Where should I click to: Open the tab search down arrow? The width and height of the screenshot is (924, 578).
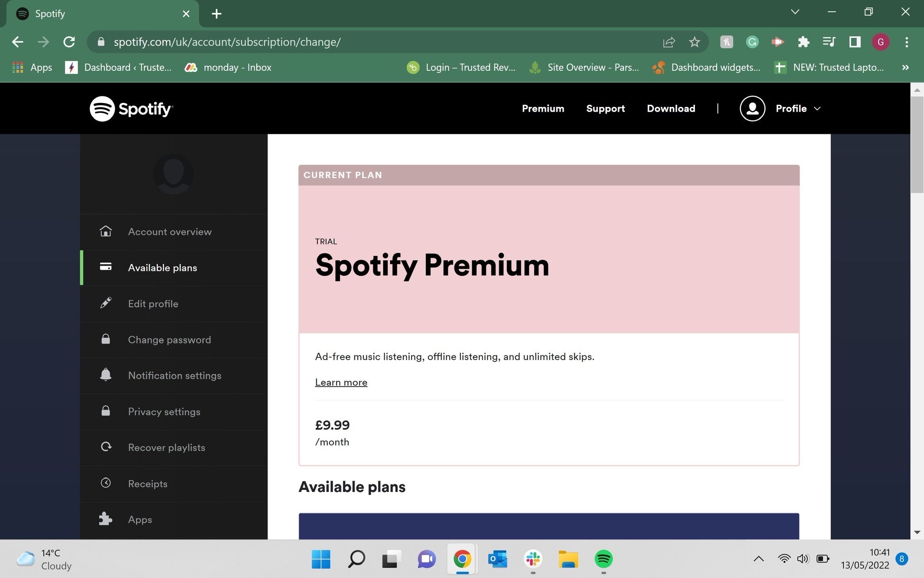pos(795,12)
